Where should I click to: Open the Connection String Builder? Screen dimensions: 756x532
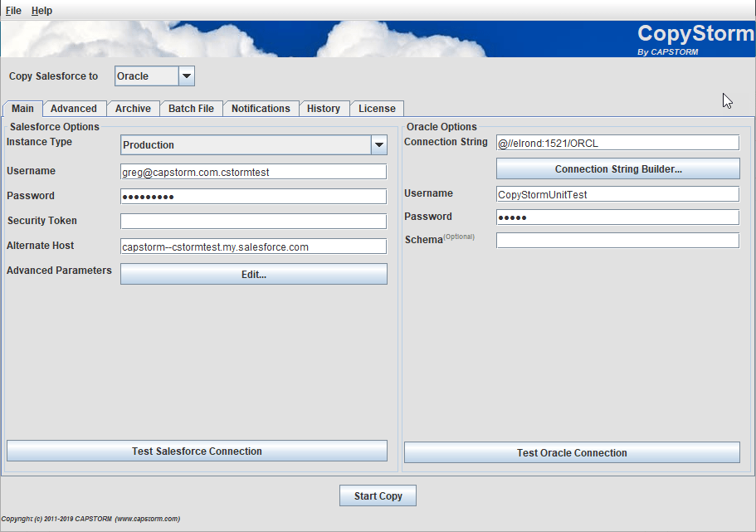tap(617, 168)
